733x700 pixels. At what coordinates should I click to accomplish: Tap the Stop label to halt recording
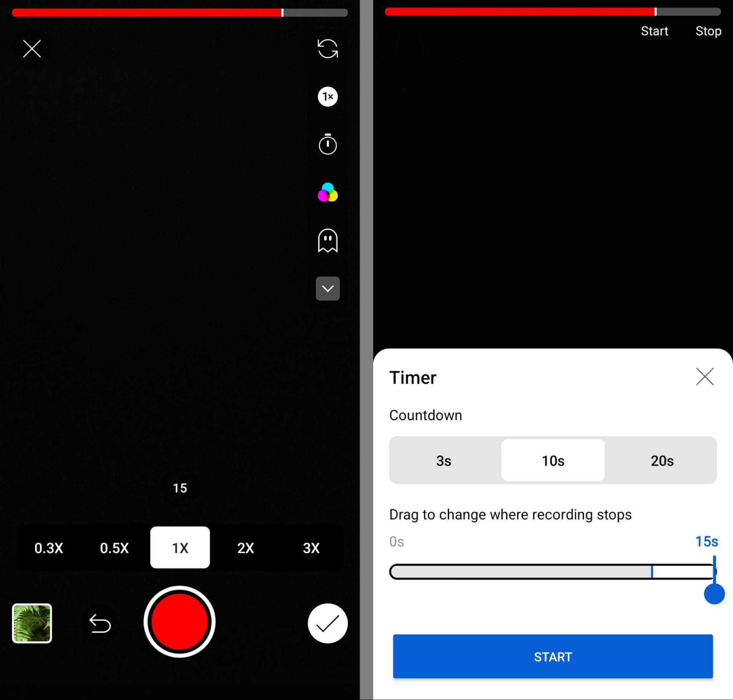point(706,31)
